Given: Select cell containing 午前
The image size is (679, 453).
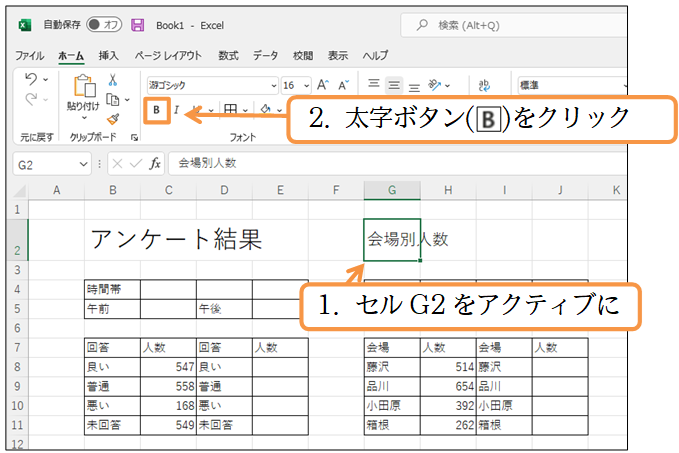Looking at the screenshot, I should (x=113, y=309).
